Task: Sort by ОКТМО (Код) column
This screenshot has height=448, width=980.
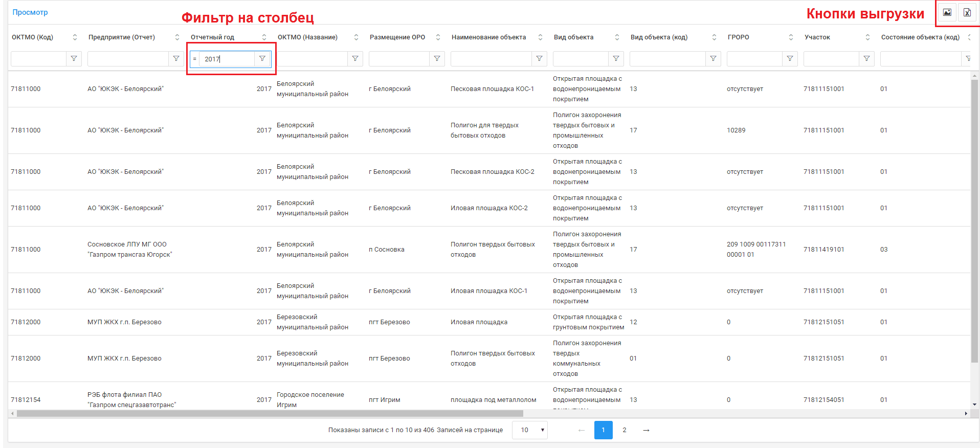Action: 75,37
